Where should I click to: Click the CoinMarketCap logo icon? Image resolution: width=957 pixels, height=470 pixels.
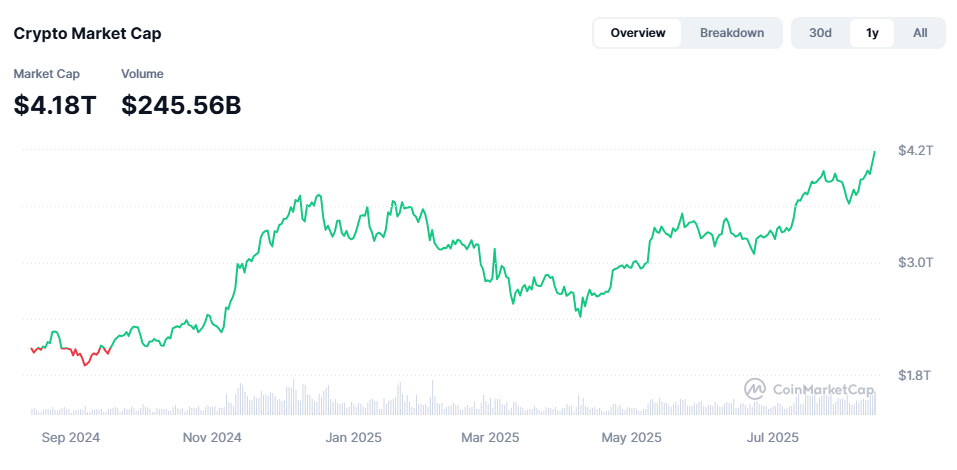click(x=755, y=388)
